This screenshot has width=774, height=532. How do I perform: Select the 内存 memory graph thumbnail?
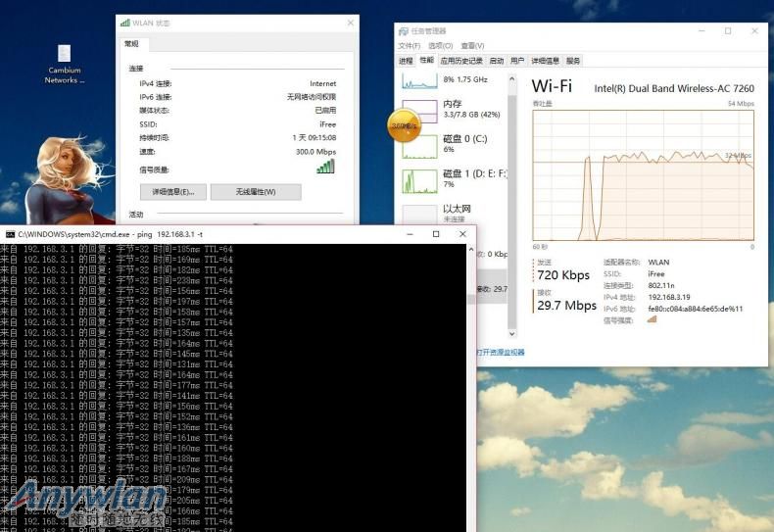(419, 112)
